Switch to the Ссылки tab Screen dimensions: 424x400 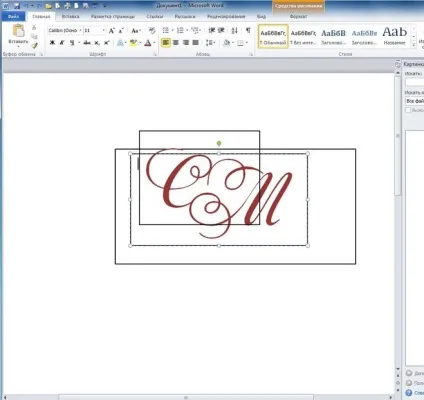pyautogui.click(x=155, y=16)
